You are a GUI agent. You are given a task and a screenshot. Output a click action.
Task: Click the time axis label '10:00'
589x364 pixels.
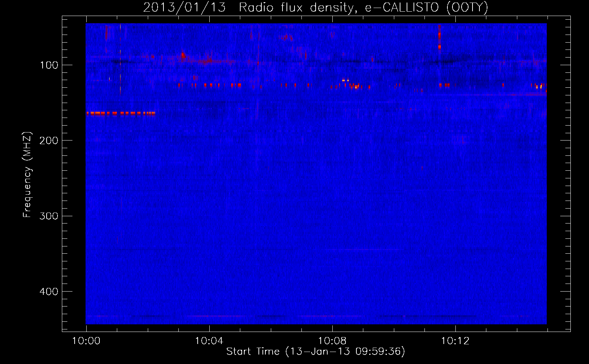[86, 341]
